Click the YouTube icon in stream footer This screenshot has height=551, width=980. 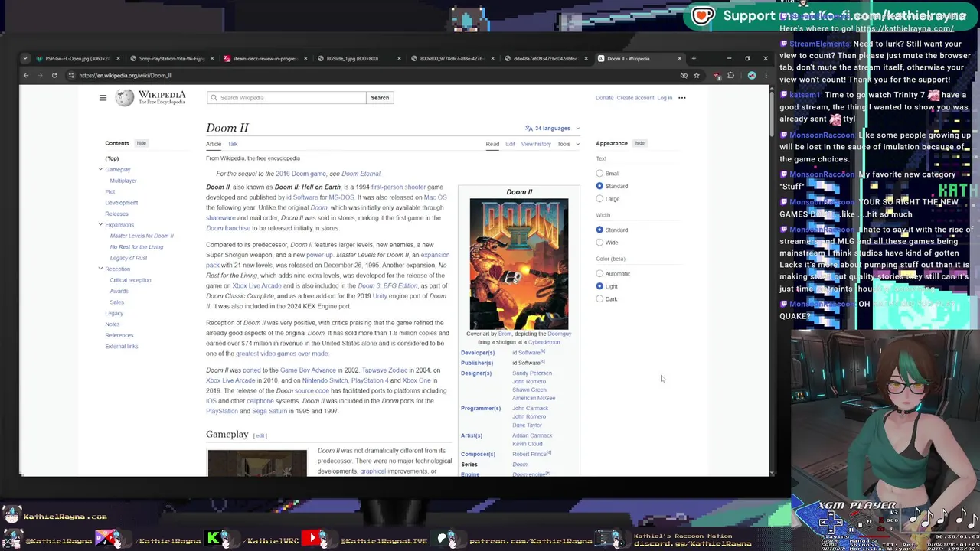tap(312, 539)
